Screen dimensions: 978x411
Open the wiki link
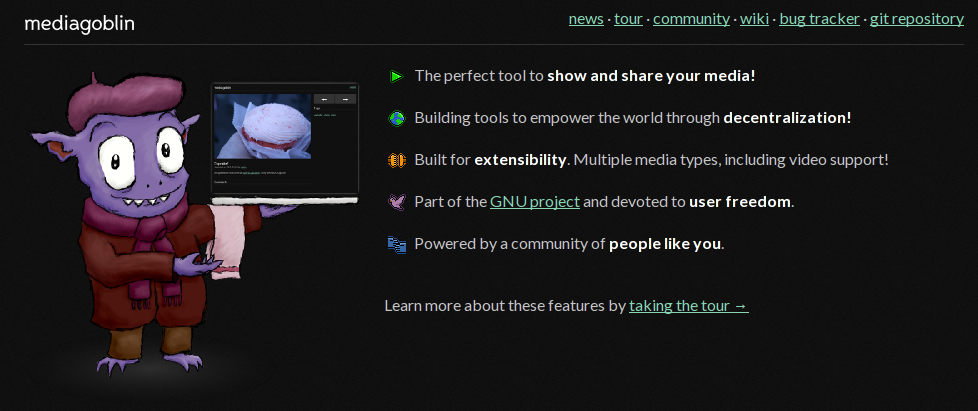pos(754,19)
